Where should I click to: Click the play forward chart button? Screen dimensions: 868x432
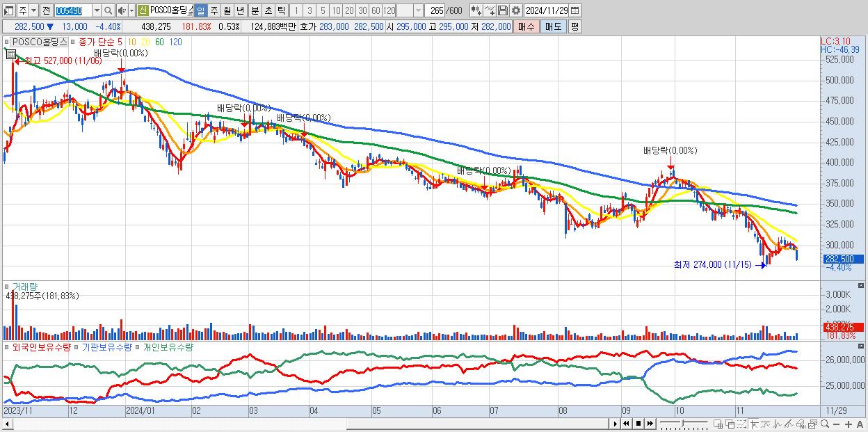[x=615, y=424]
